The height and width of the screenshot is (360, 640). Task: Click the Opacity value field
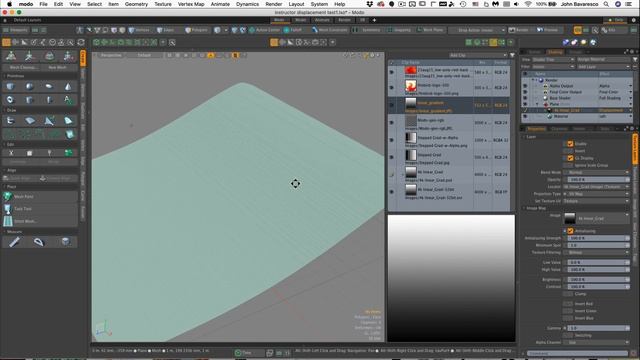598,180
